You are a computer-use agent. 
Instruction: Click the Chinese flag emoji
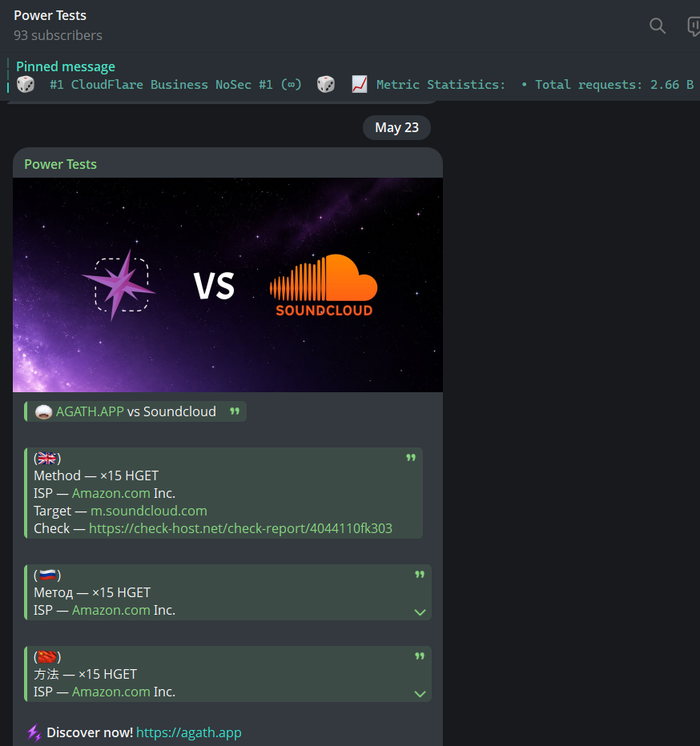[x=47, y=657]
